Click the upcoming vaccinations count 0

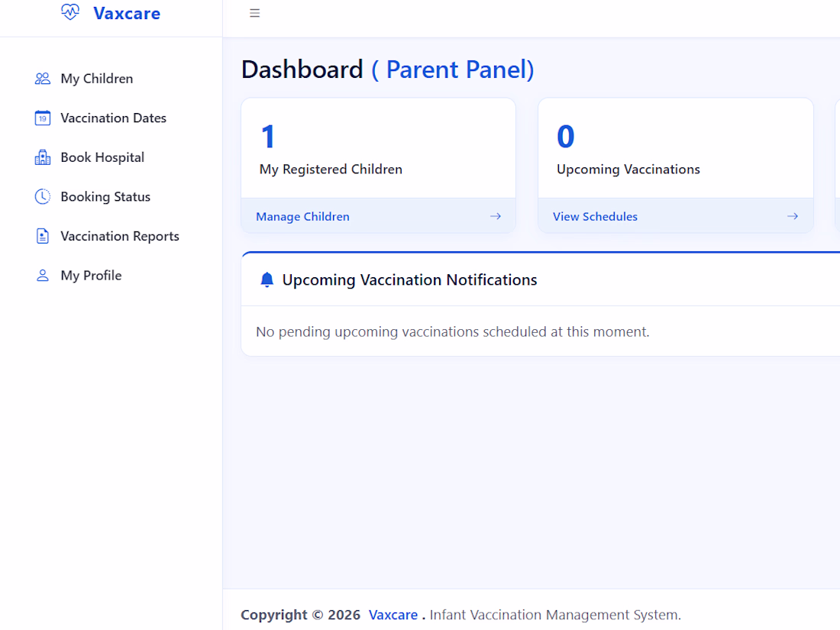pos(566,137)
